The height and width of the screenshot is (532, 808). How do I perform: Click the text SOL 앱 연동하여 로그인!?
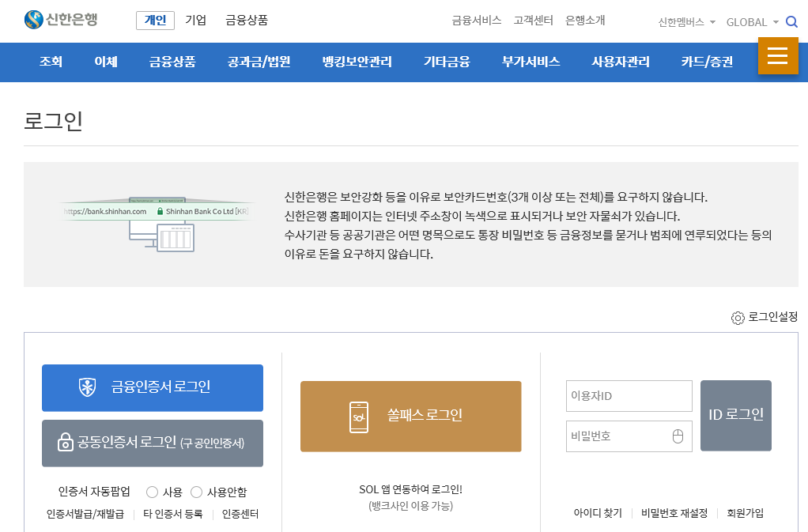pos(410,489)
